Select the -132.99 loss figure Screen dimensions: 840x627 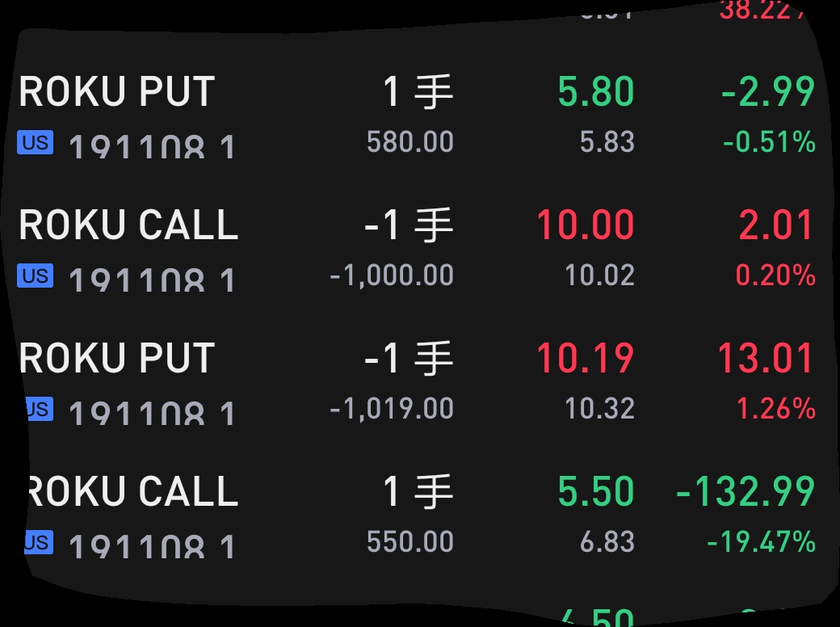[x=745, y=491]
